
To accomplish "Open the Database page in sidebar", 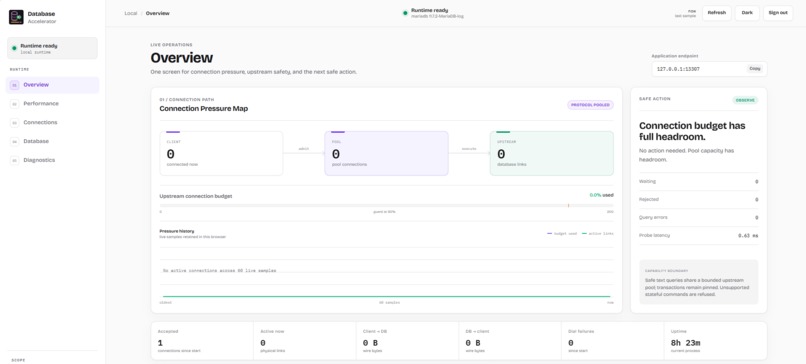I will (52, 141).
